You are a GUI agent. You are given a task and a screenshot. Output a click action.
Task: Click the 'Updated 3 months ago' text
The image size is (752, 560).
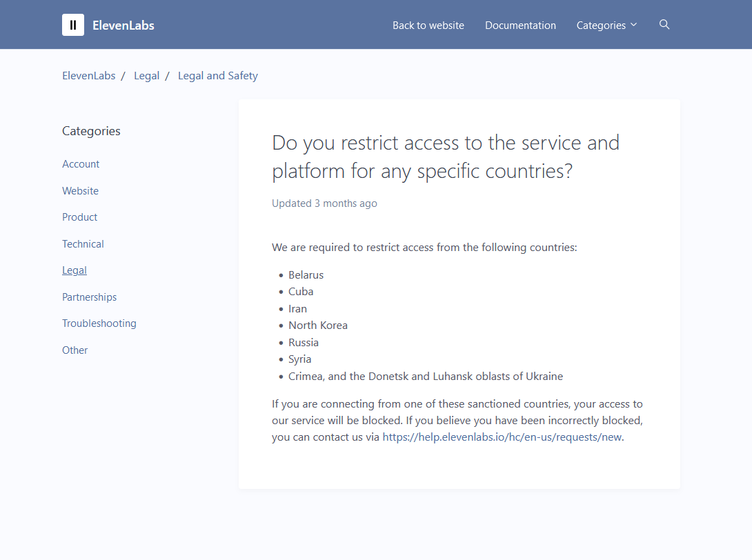(324, 203)
